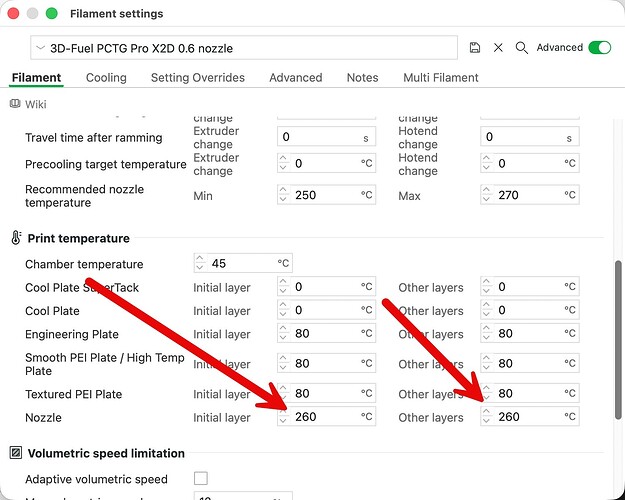Click the Precooling target temperature label
The height and width of the screenshot is (500, 625).
[106, 164]
